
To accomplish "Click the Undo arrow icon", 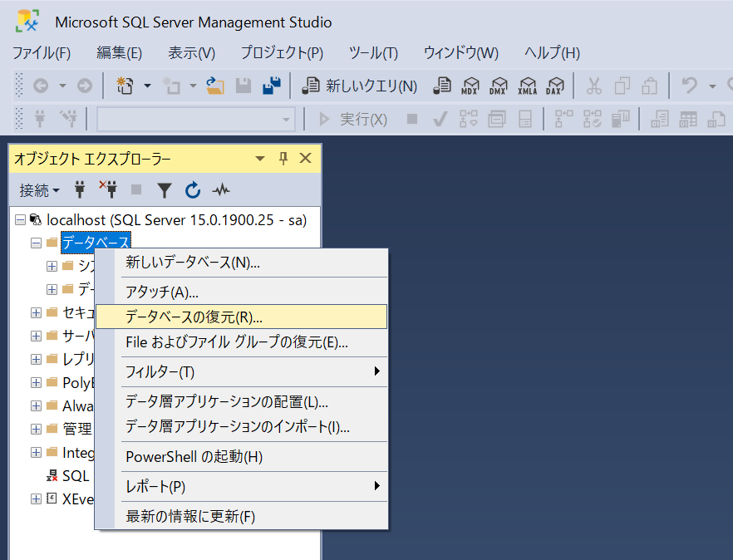I will (x=690, y=86).
